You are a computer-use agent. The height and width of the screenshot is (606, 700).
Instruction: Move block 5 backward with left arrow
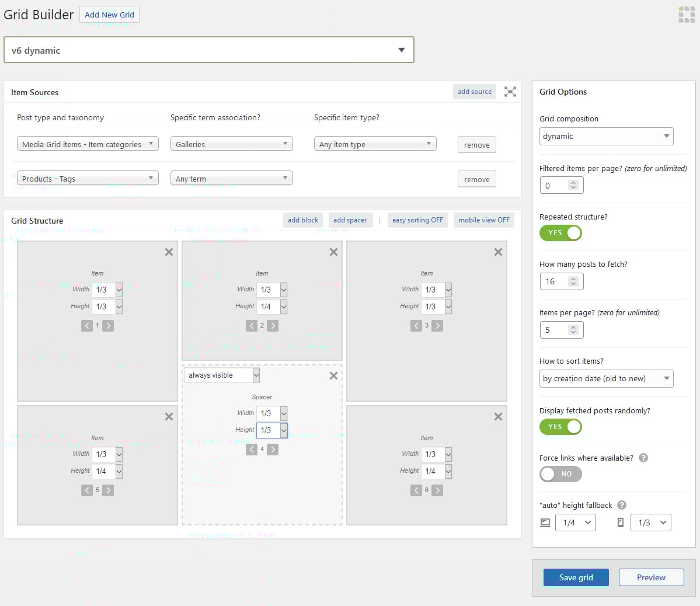pos(87,490)
